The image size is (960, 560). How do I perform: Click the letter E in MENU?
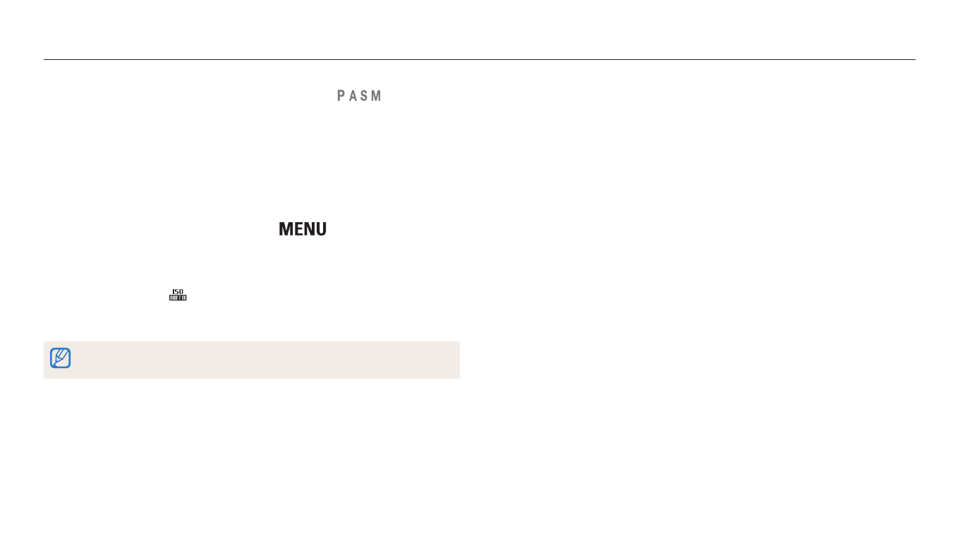click(298, 229)
